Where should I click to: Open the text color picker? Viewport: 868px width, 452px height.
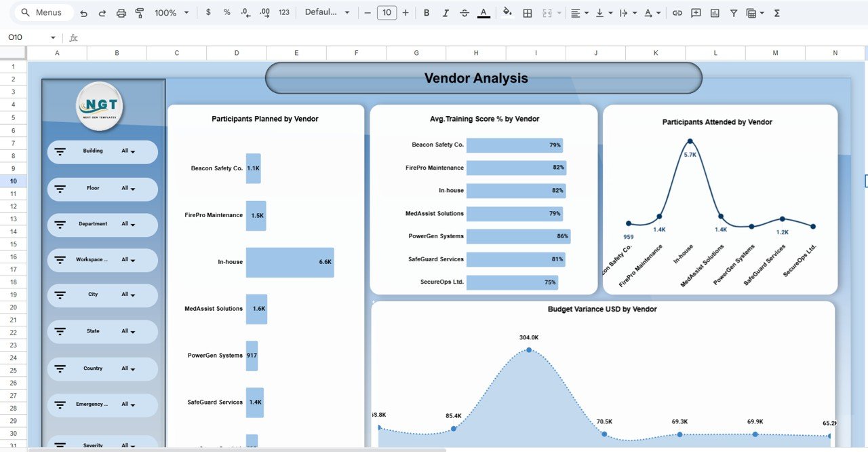[484, 12]
